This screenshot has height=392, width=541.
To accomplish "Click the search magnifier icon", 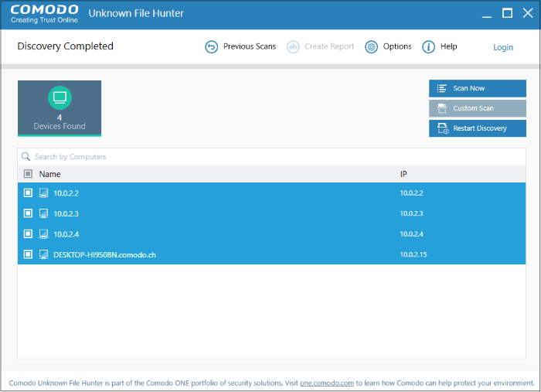I will [x=26, y=157].
